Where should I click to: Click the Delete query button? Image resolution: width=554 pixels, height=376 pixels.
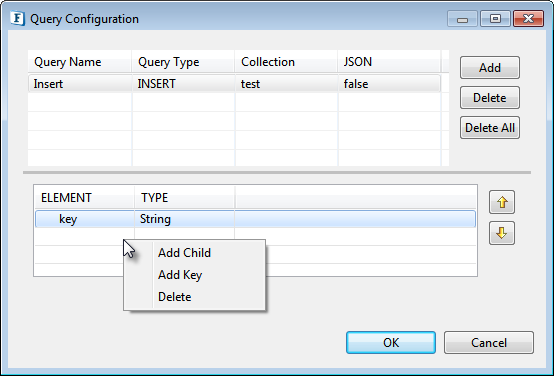pyautogui.click(x=490, y=98)
